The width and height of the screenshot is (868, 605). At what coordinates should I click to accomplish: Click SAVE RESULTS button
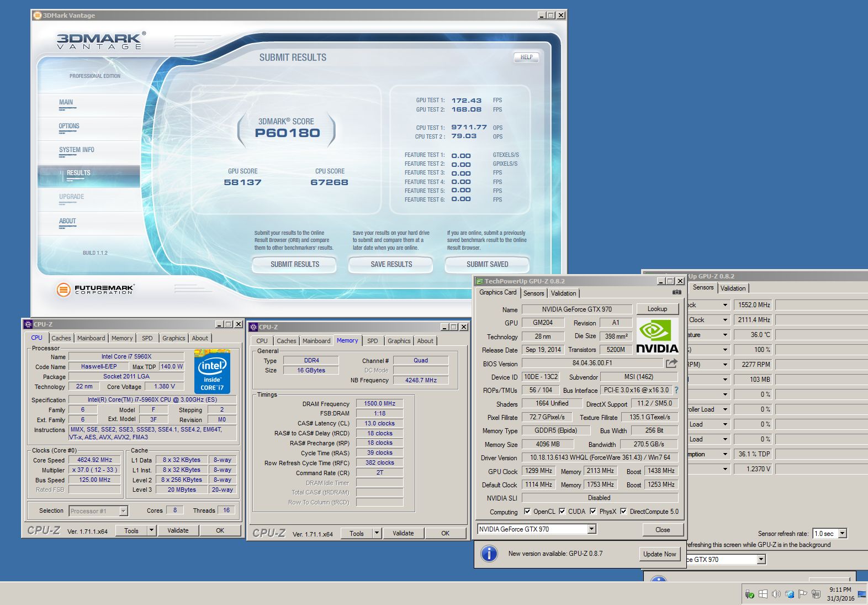click(391, 264)
